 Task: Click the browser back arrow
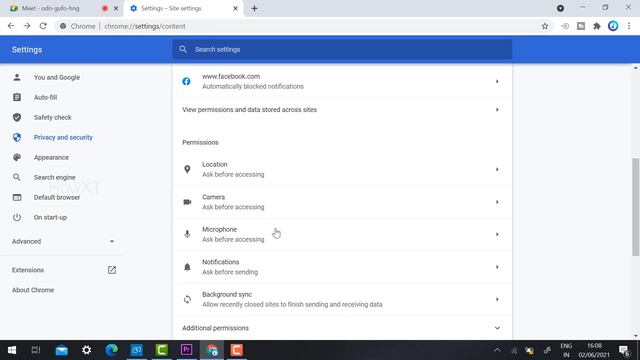click(x=11, y=26)
